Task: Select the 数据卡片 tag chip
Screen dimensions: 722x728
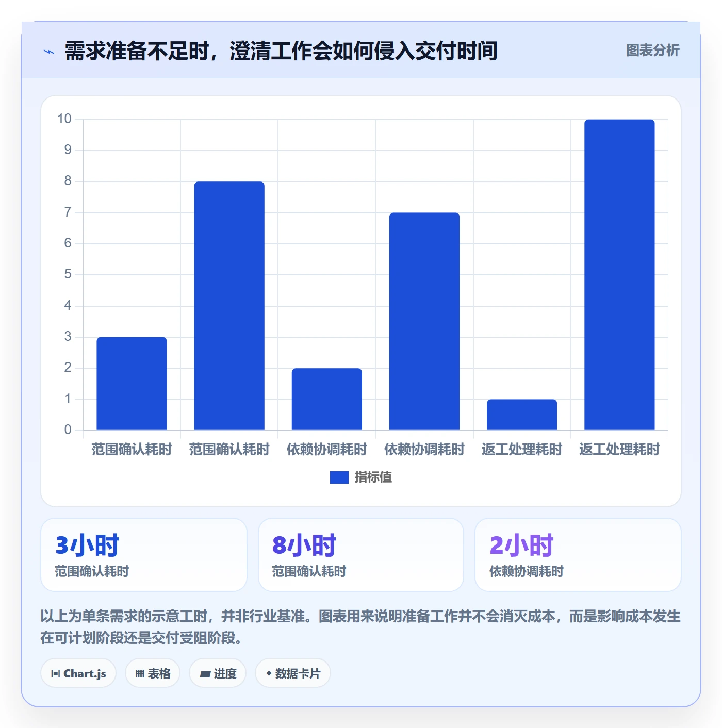Action: coord(293,673)
